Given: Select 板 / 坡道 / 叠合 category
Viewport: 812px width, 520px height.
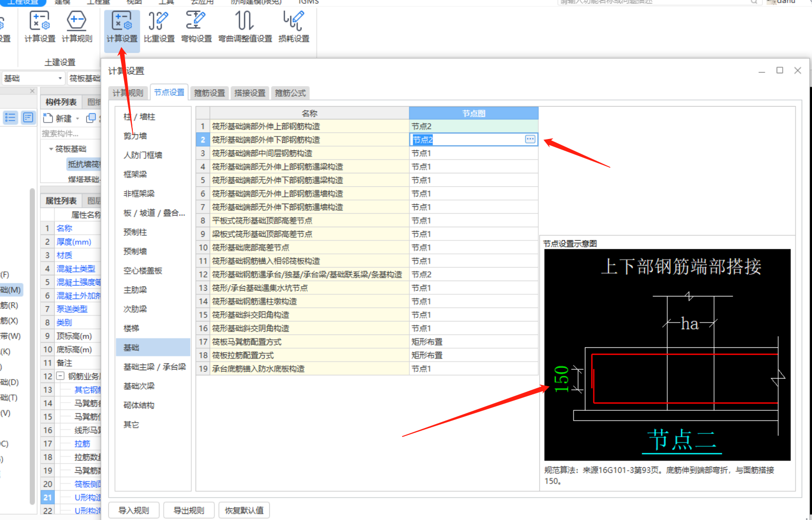Looking at the screenshot, I should click(x=154, y=213).
